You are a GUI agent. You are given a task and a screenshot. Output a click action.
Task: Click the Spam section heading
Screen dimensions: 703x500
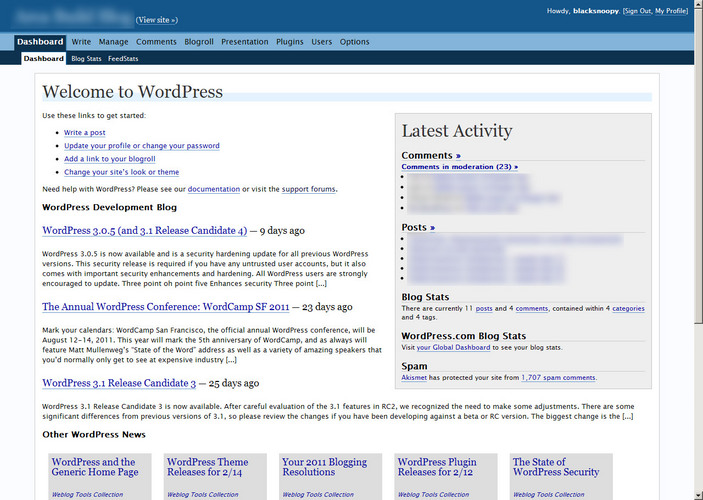[x=414, y=366]
